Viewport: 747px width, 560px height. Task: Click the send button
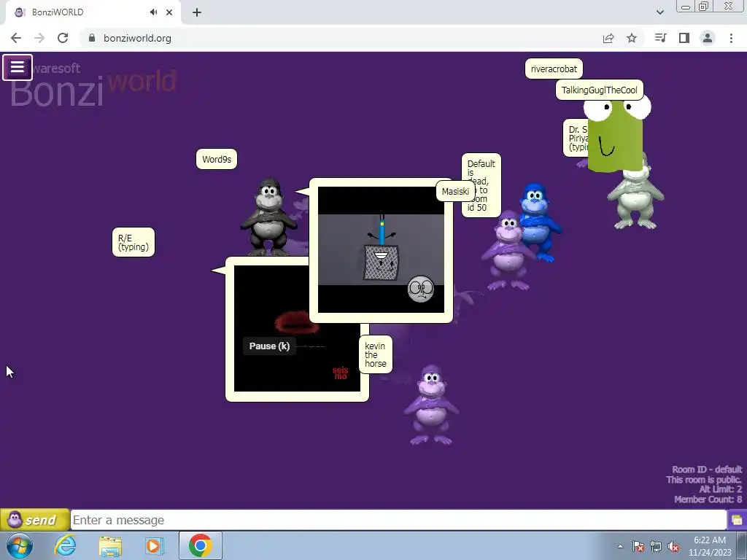pos(34,519)
